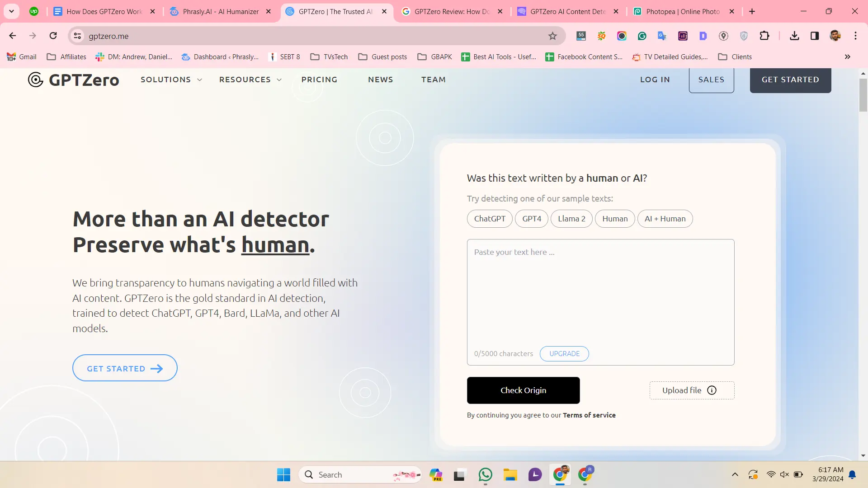
Task: Switch to the How Does GPTZero Work tab
Action: click(105, 12)
